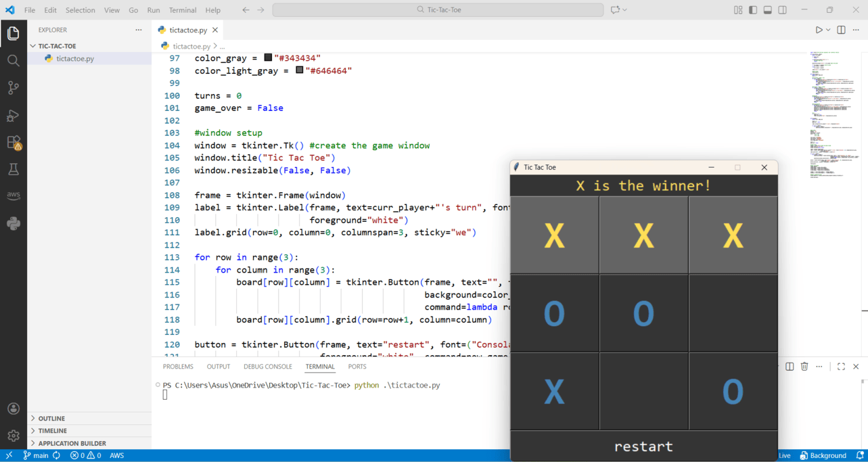Toggle the bottom panel layout button
This screenshot has height=462, width=868.
pos(768,10)
